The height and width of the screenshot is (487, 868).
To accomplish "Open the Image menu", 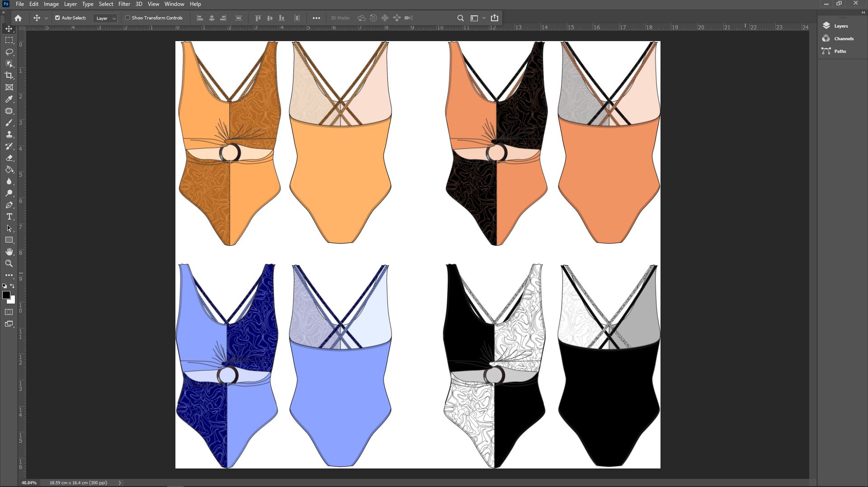I will [51, 4].
